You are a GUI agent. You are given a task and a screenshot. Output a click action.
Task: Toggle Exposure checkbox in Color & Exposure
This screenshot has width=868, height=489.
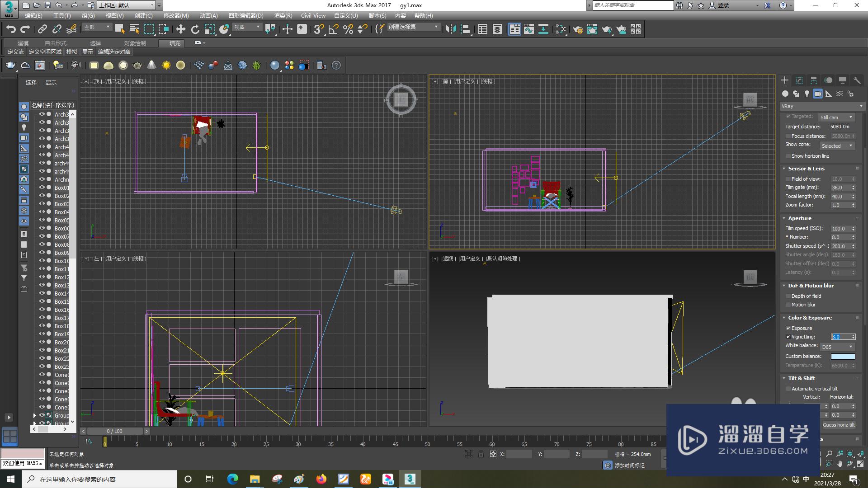coord(789,328)
